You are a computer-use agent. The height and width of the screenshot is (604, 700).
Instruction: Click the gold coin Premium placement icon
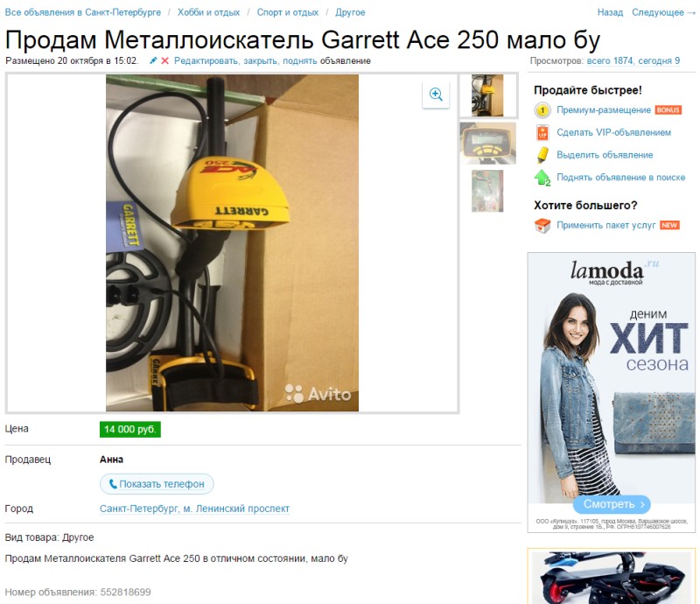(542, 110)
